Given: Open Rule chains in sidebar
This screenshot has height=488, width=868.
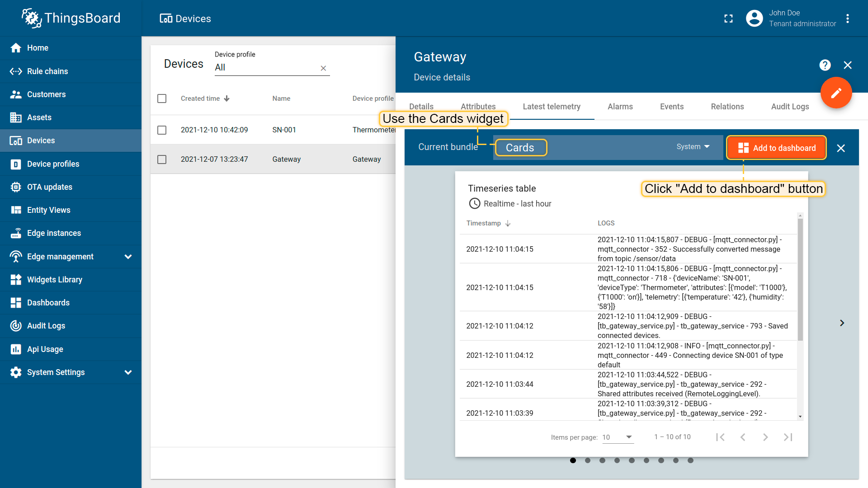Looking at the screenshot, I should coord(71,71).
